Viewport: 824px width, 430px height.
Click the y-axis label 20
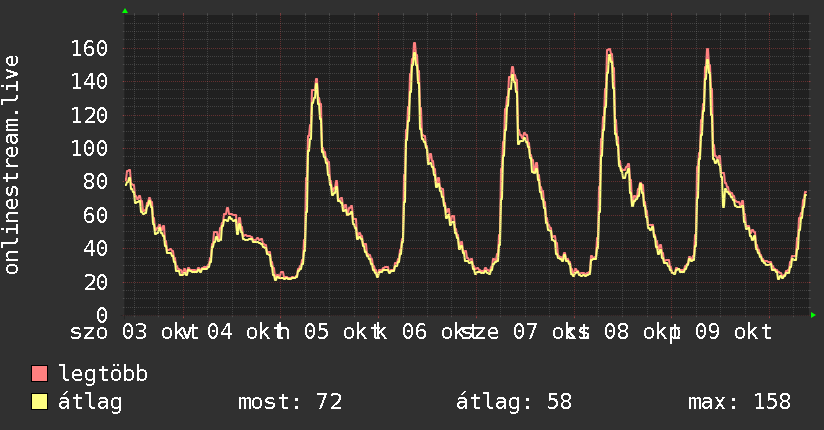[96, 282]
